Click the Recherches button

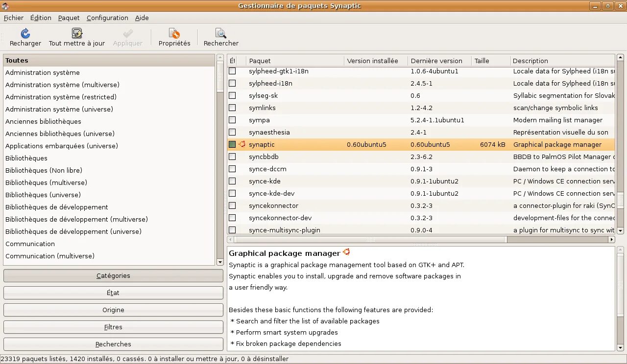click(113, 344)
